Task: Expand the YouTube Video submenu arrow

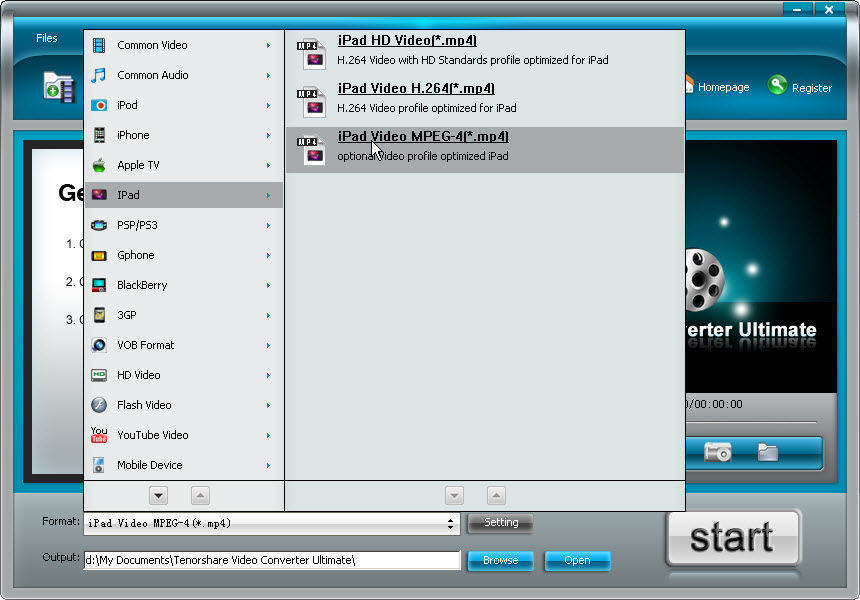Action: coord(268,435)
